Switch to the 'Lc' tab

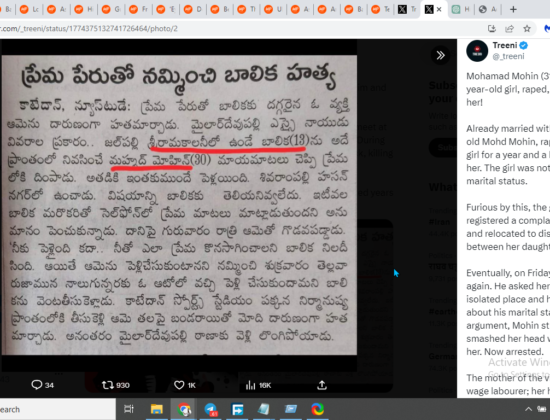(x=29, y=9)
